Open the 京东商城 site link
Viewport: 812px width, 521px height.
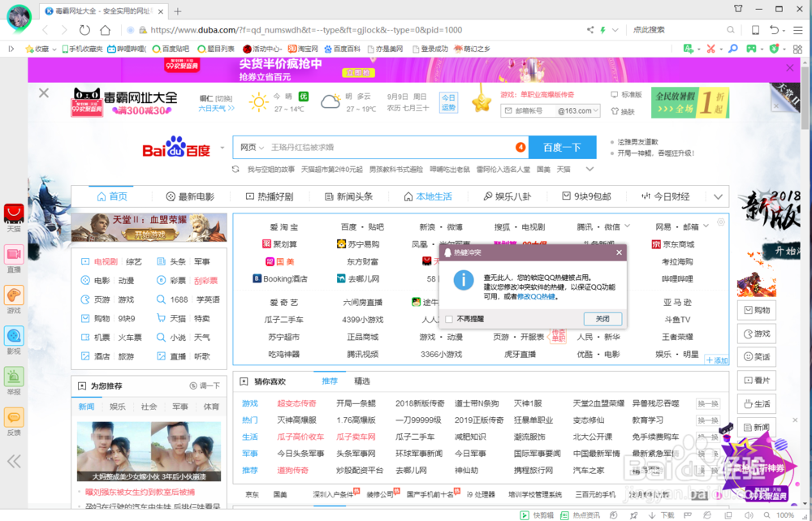click(x=673, y=244)
